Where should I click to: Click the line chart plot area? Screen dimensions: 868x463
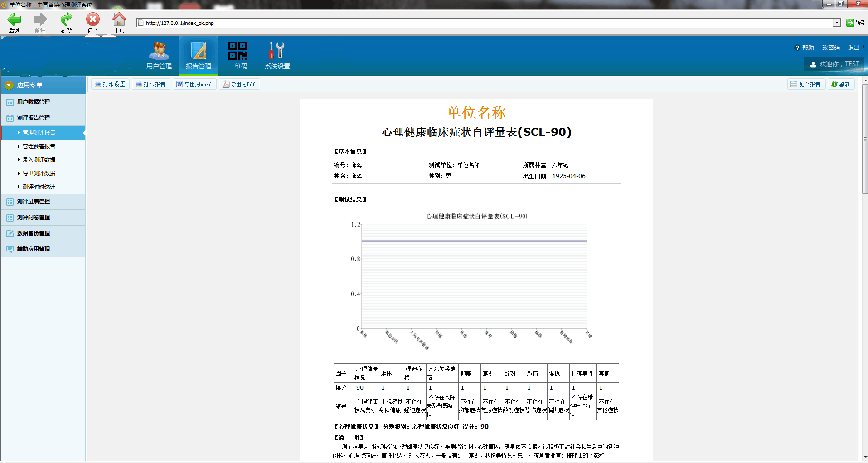[x=474, y=276]
